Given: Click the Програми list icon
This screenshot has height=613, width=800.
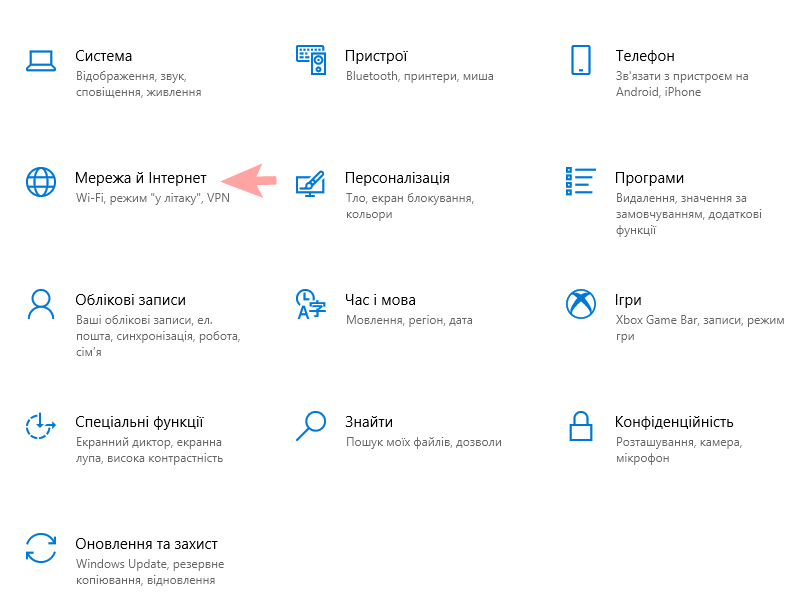Looking at the screenshot, I should click(580, 182).
